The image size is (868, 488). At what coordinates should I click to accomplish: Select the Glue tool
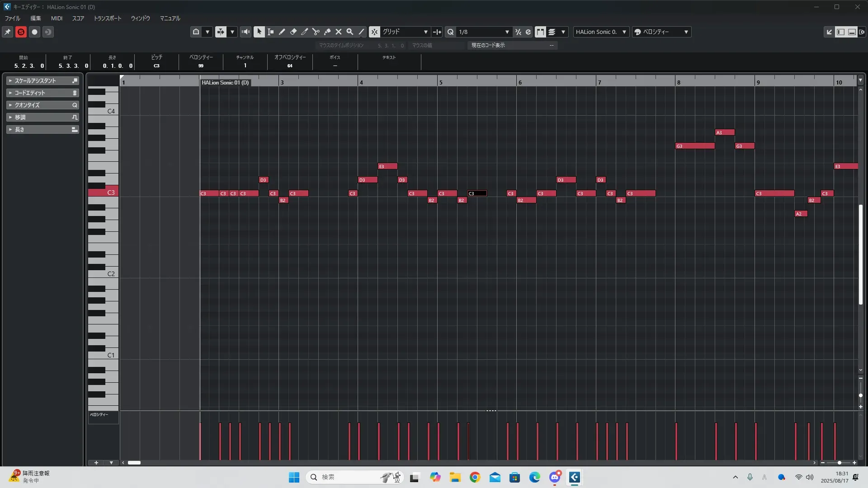tap(327, 32)
